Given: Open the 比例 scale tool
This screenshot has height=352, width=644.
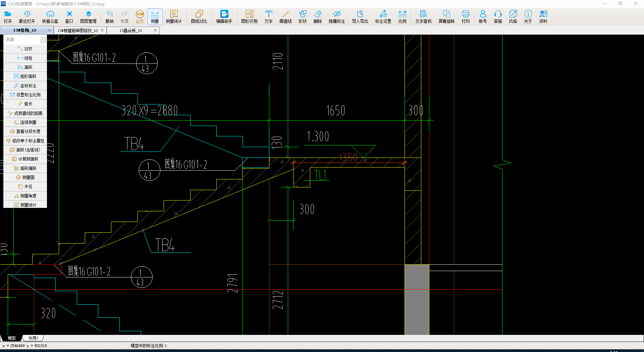Looking at the screenshot, I should [x=402, y=16].
